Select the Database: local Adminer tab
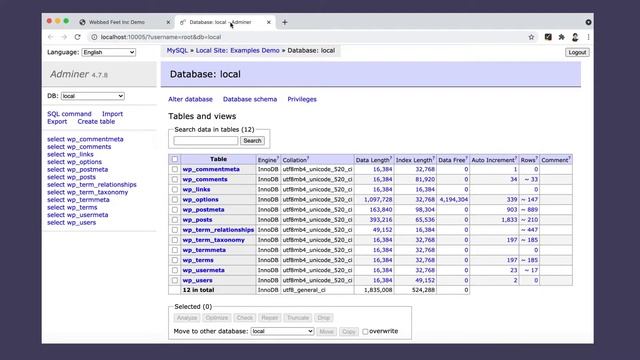Screen dimensions: 640x360 coord(220,22)
